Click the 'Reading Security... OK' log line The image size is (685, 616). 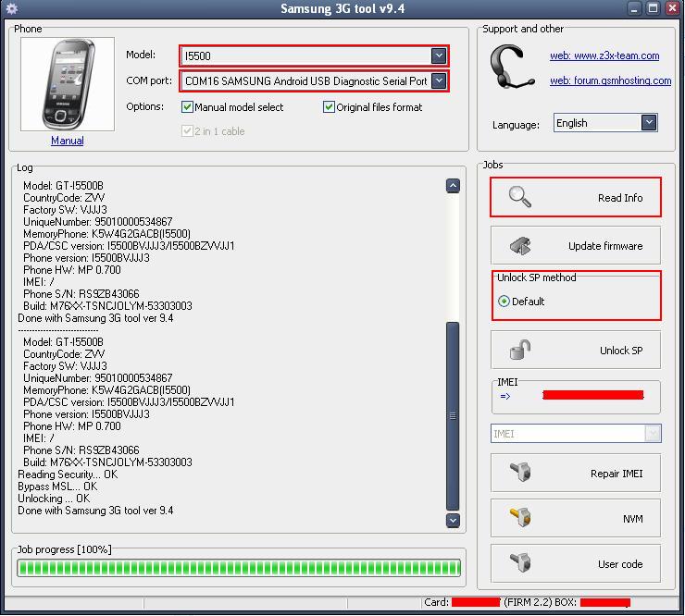pos(68,474)
